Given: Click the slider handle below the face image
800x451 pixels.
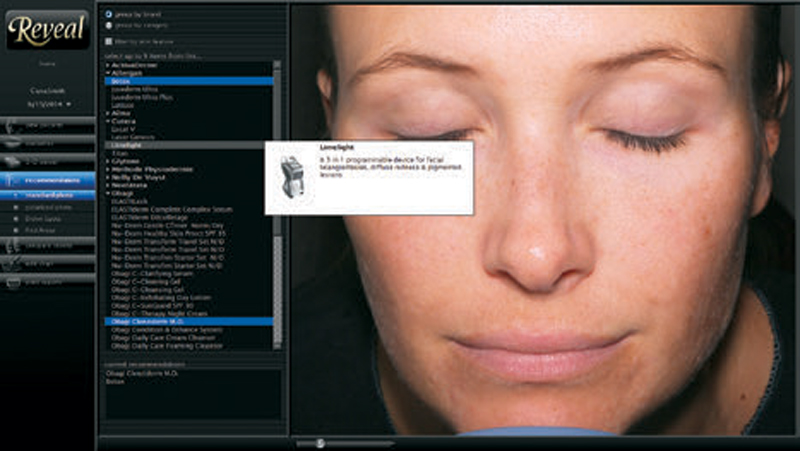Looking at the screenshot, I should tap(320, 442).
